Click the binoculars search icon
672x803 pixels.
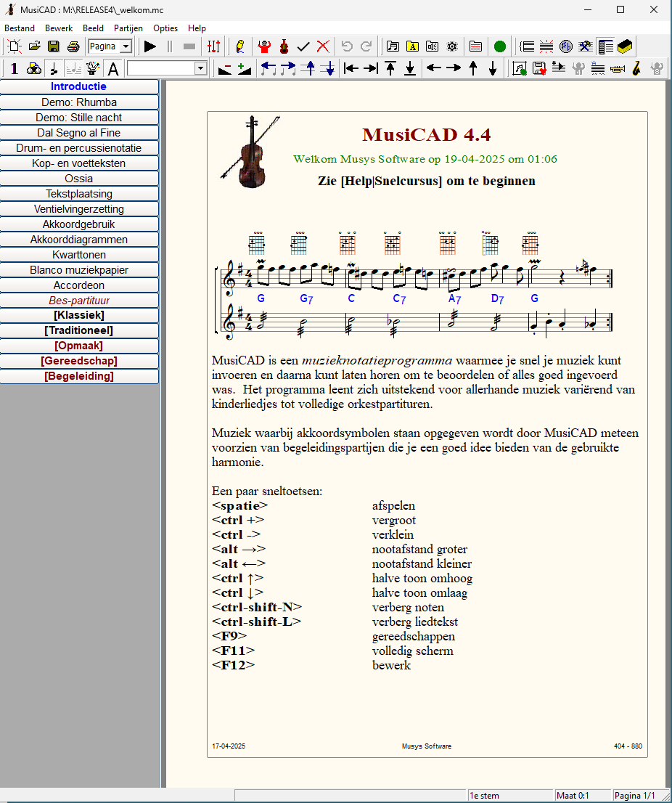point(34,68)
